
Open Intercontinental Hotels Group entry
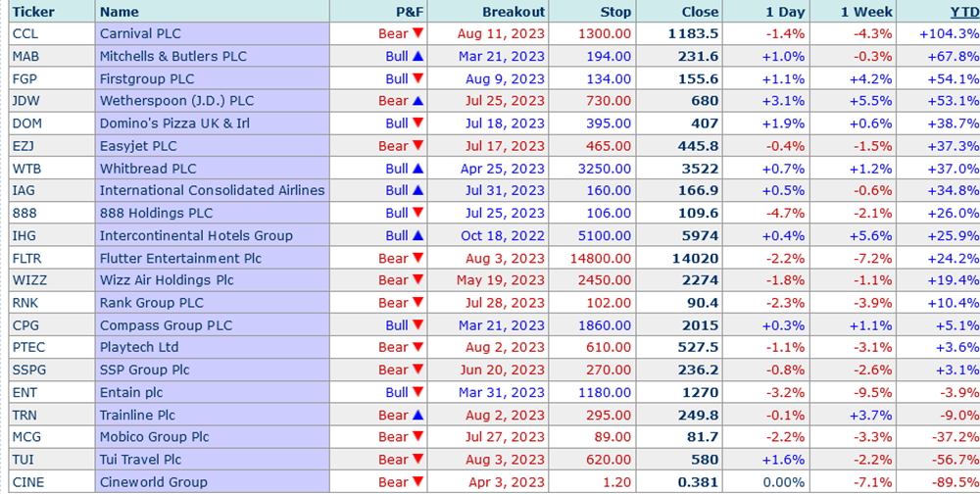[196, 235]
